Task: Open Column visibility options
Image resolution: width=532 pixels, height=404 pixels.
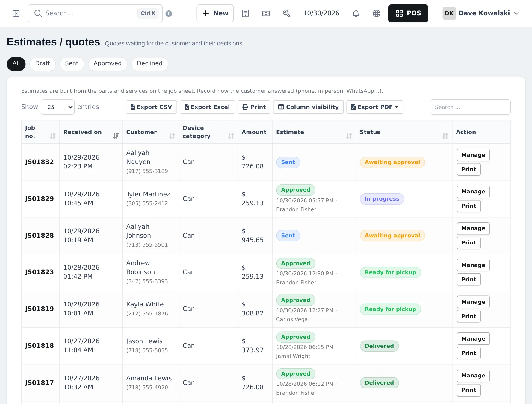Action: pyautogui.click(x=308, y=107)
